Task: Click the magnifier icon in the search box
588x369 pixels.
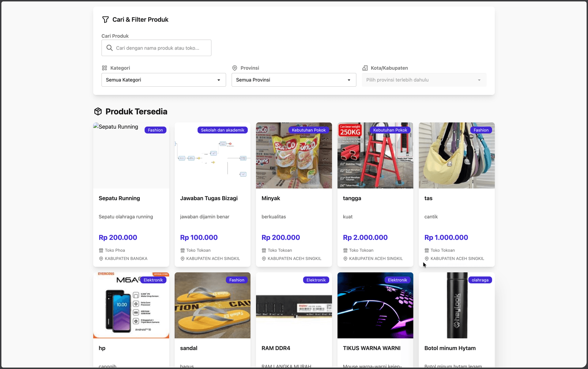Action: click(109, 48)
